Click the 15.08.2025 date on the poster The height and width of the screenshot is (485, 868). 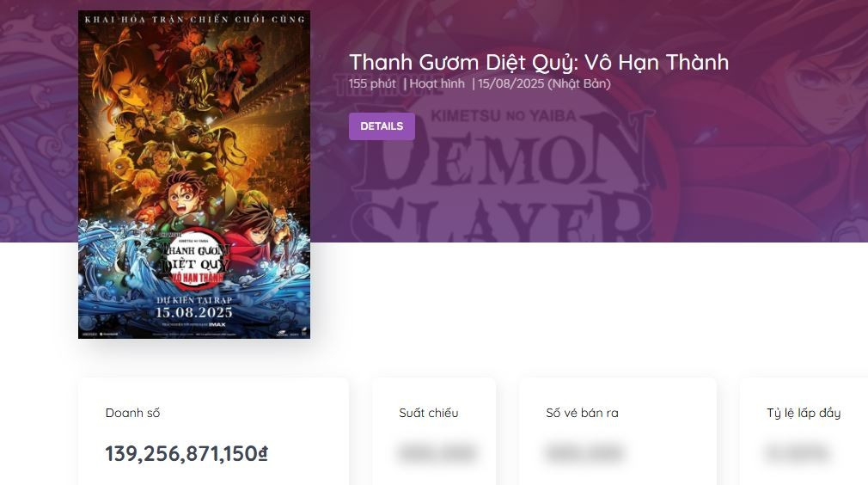[193, 312]
